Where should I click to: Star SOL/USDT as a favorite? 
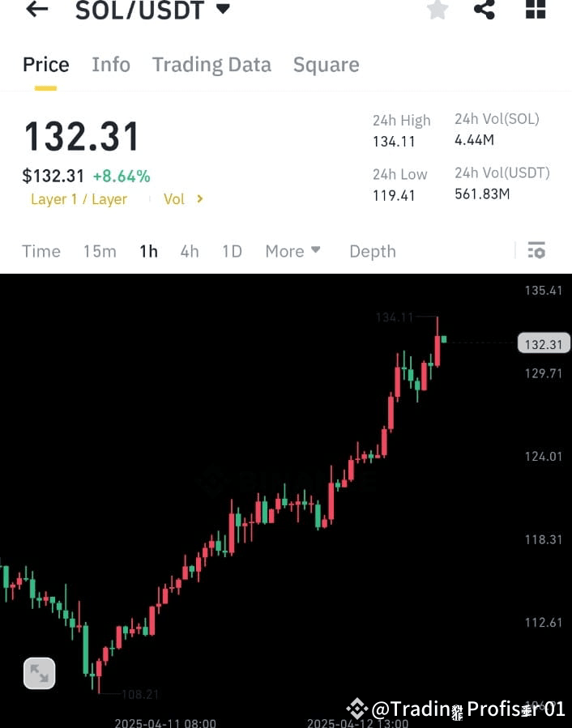[x=437, y=11]
